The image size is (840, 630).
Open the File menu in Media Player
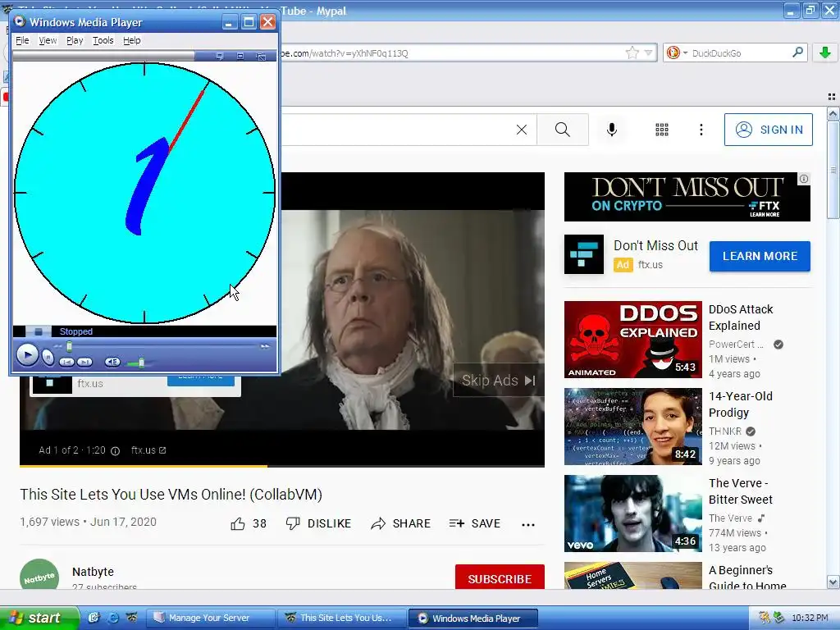point(22,40)
